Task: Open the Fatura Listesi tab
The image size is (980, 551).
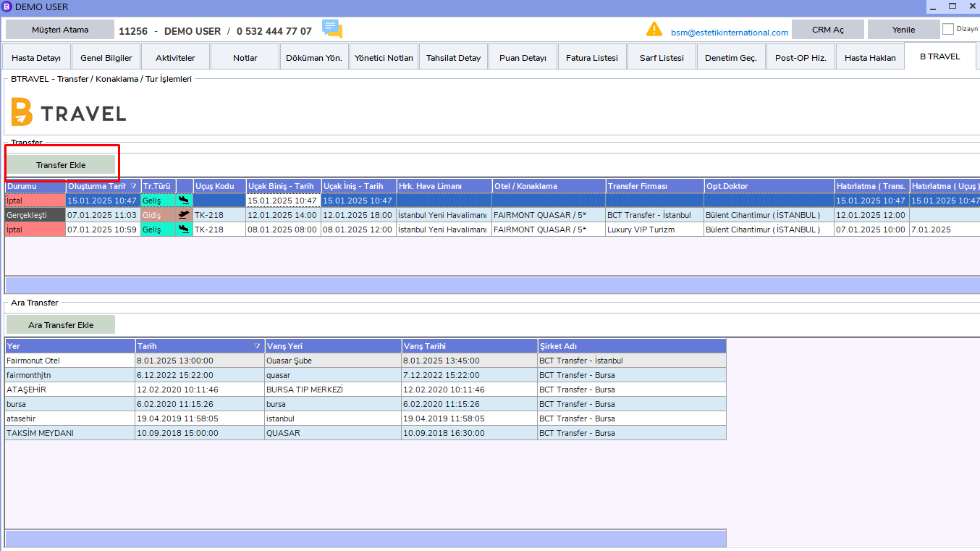Action: (x=592, y=57)
